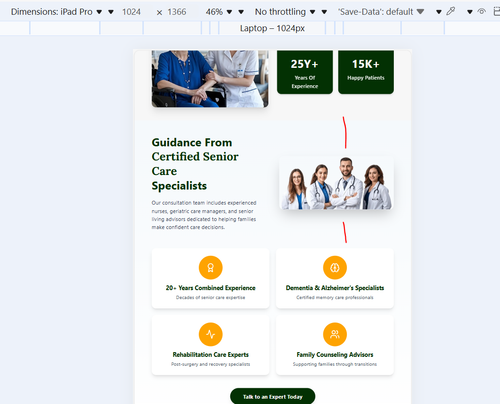Viewport: 500px width, 404px height.
Task: Open the 46% zoom dropdown
Action: click(x=219, y=12)
